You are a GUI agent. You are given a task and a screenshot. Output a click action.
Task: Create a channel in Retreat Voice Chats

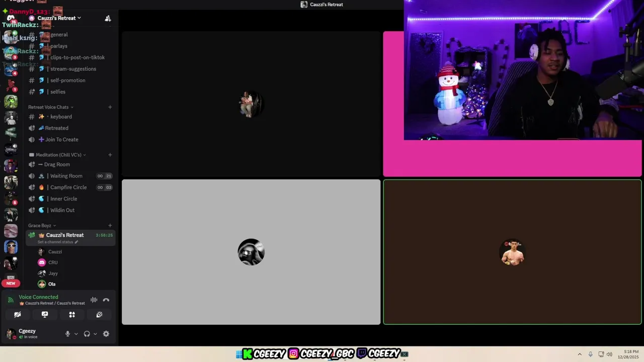tap(110, 107)
